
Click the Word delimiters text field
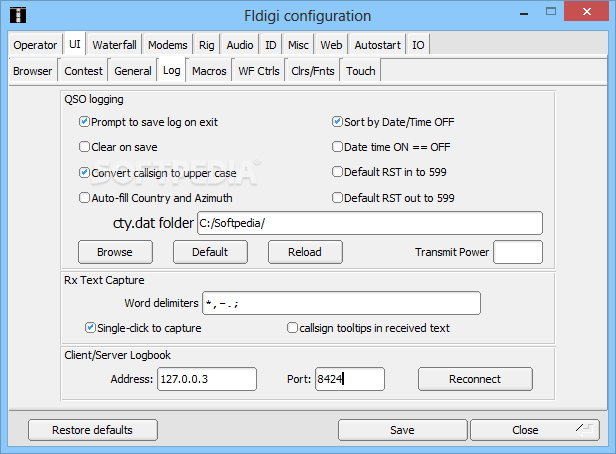point(340,302)
